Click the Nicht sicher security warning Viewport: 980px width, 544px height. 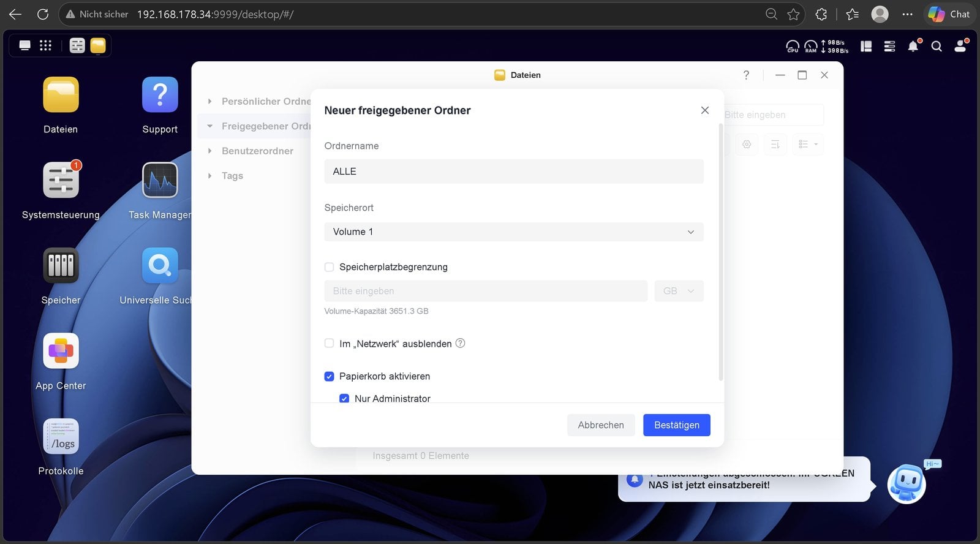coord(97,14)
